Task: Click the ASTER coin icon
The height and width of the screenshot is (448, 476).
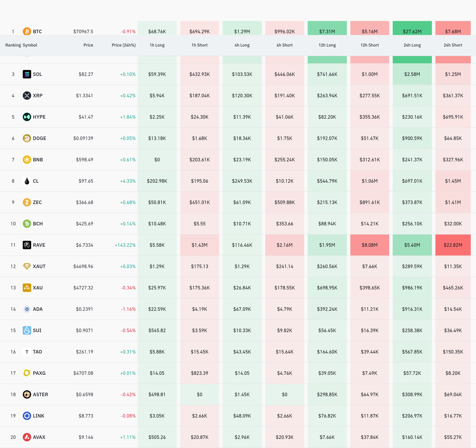Action: coord(27,394)
